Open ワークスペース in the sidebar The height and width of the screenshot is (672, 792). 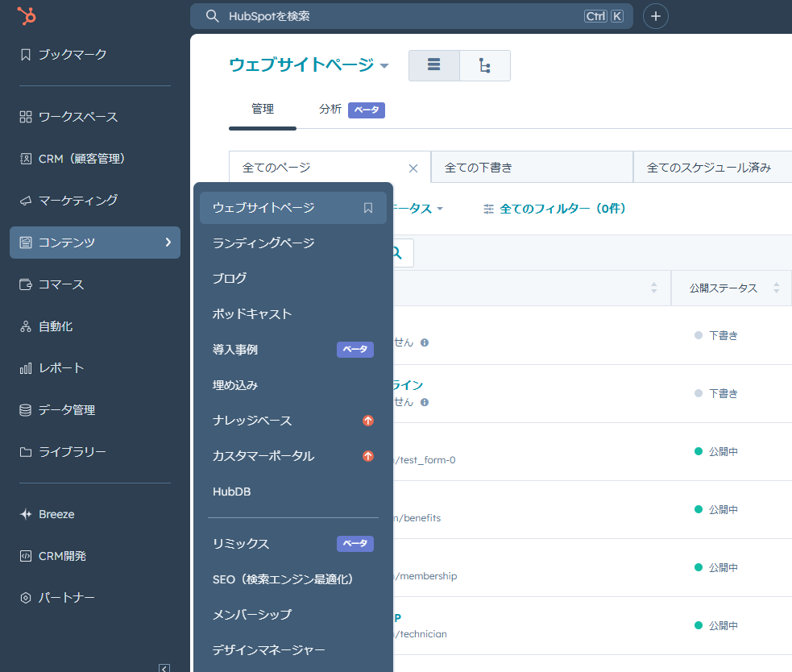[78, 117]
